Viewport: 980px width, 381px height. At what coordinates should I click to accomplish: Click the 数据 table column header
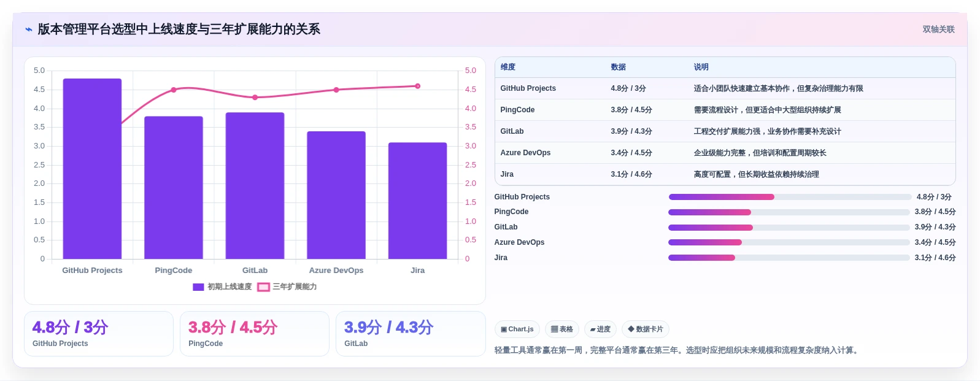coord(618,67)
